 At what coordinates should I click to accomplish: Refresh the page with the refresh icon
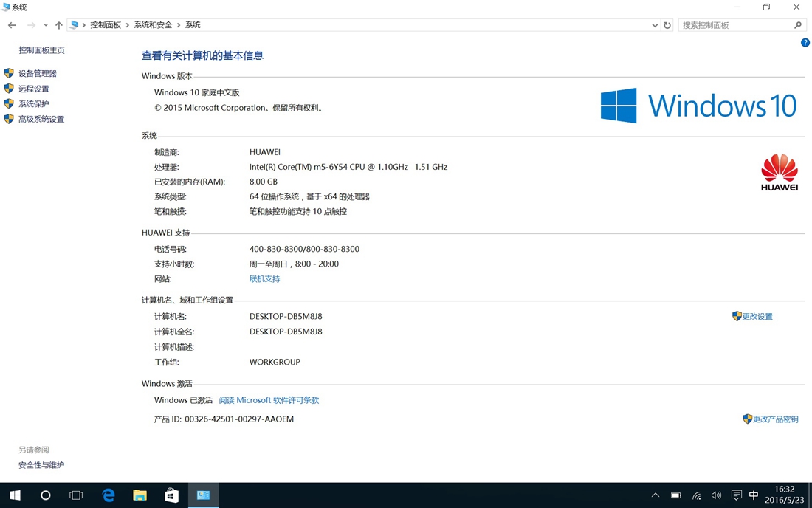667,25
